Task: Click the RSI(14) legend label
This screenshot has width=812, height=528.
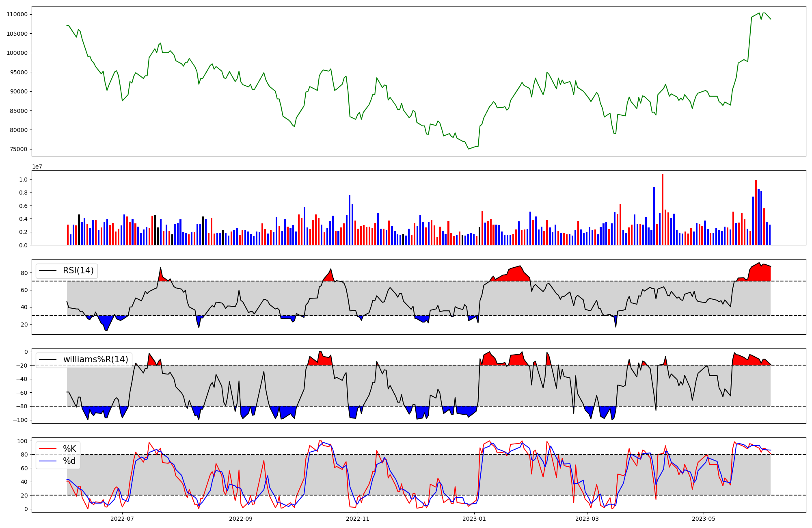Action: pos(78,270)
